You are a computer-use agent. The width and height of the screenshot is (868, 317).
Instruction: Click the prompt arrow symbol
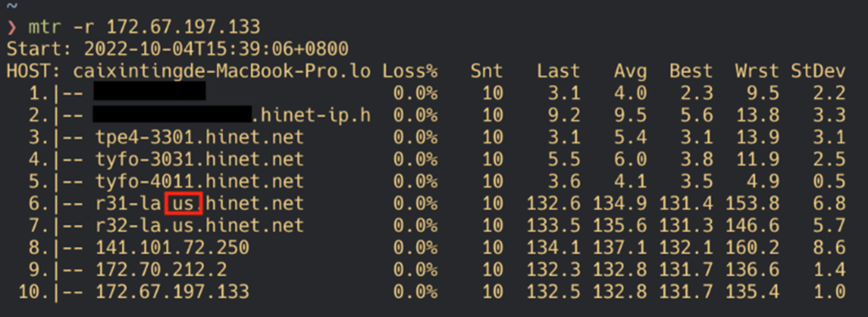pyautogui.click(x=12, y=27)
